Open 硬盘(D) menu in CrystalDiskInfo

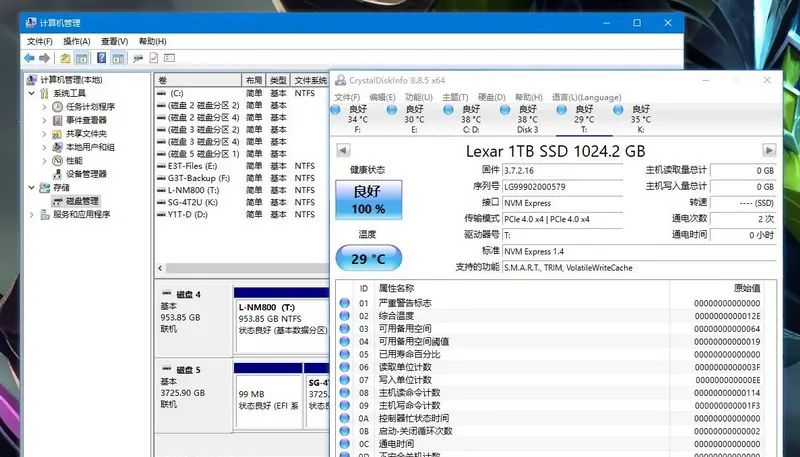(491, 97)
